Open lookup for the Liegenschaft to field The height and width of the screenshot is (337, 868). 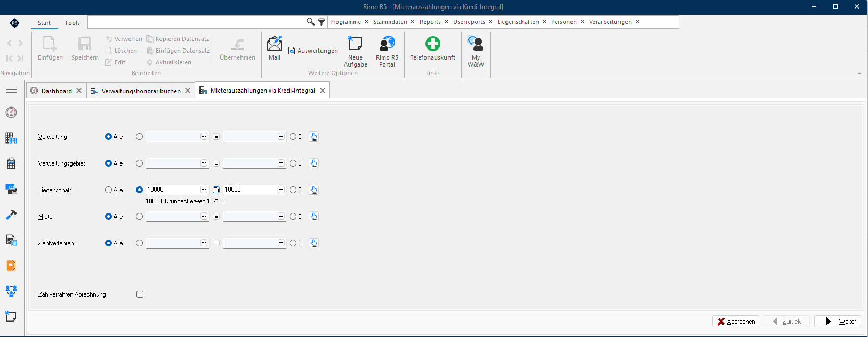[x=281, y=190]
